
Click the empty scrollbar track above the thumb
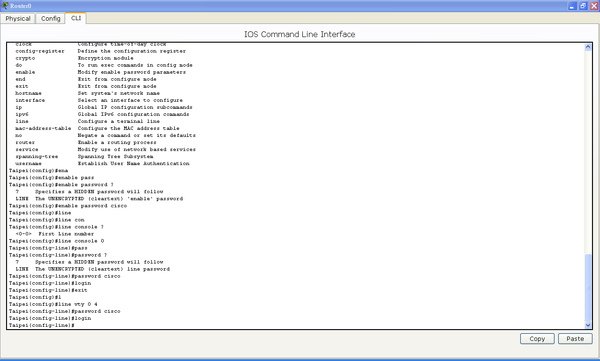coord(588,152)
